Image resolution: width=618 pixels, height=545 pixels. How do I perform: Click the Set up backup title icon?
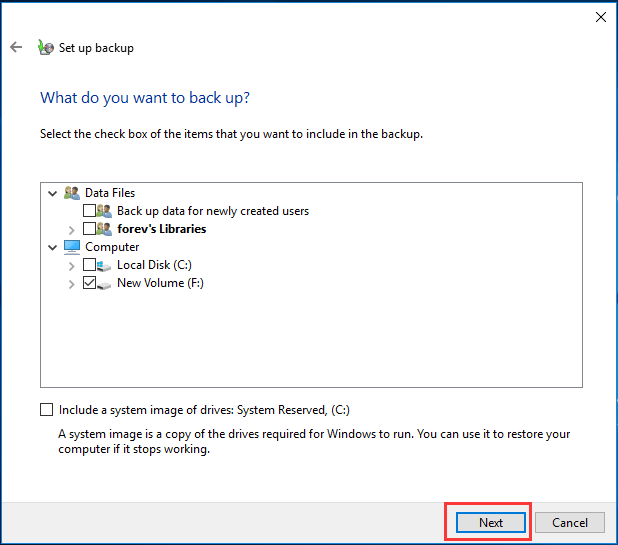[x=45, y=47]
